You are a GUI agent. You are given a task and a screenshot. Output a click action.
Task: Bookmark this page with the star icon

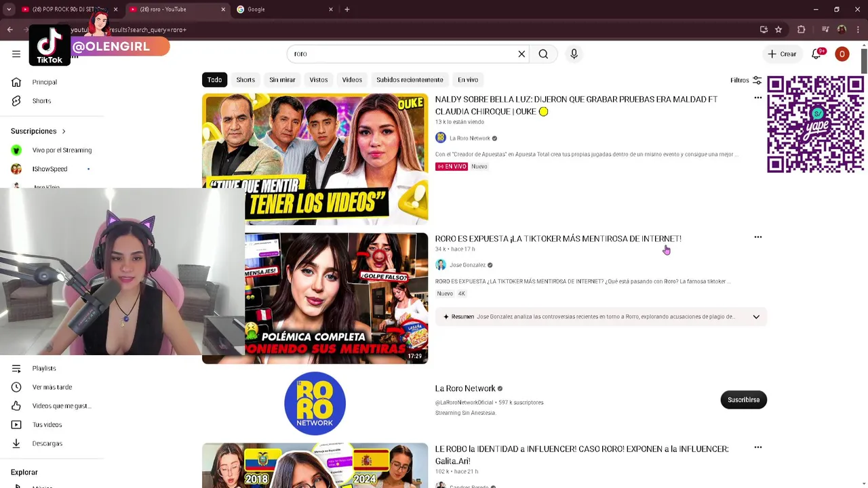pyautogui.click(x=778, y=30)
